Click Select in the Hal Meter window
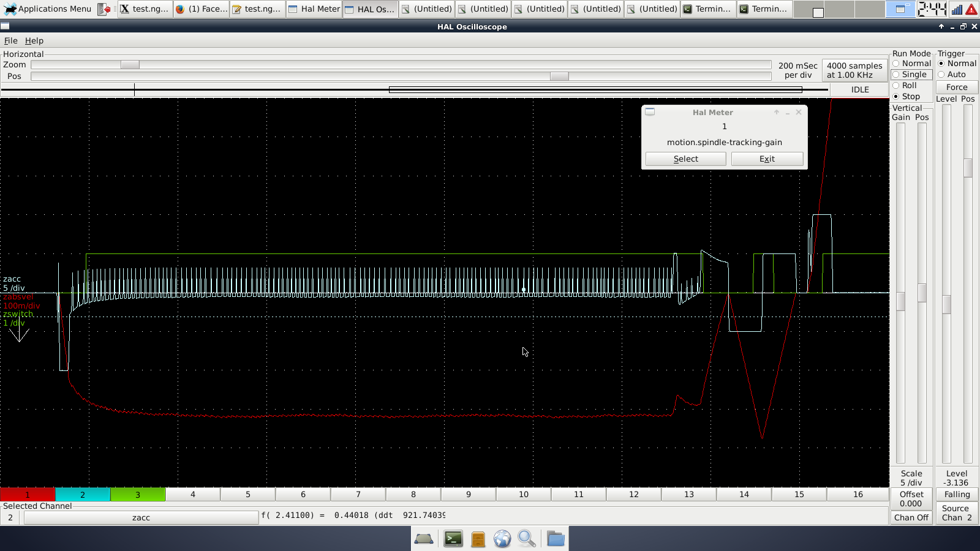The height and width of the screenshot is (551, 980). coord(686,159)
